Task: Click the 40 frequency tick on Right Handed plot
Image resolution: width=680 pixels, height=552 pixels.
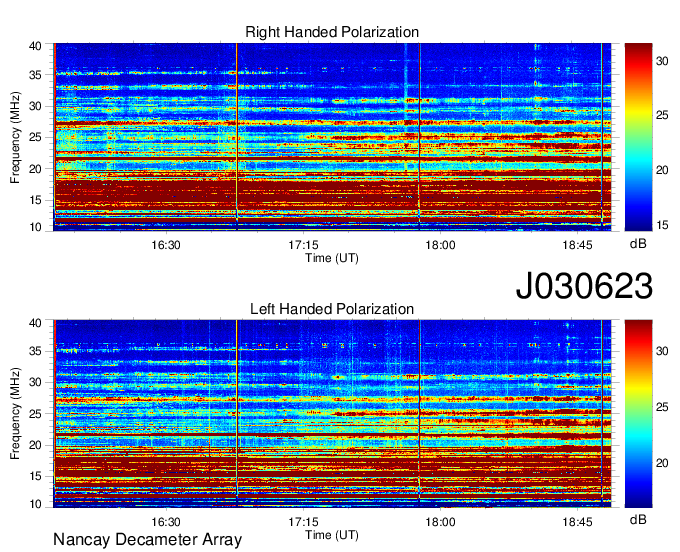Action: [x=35, y=46]
